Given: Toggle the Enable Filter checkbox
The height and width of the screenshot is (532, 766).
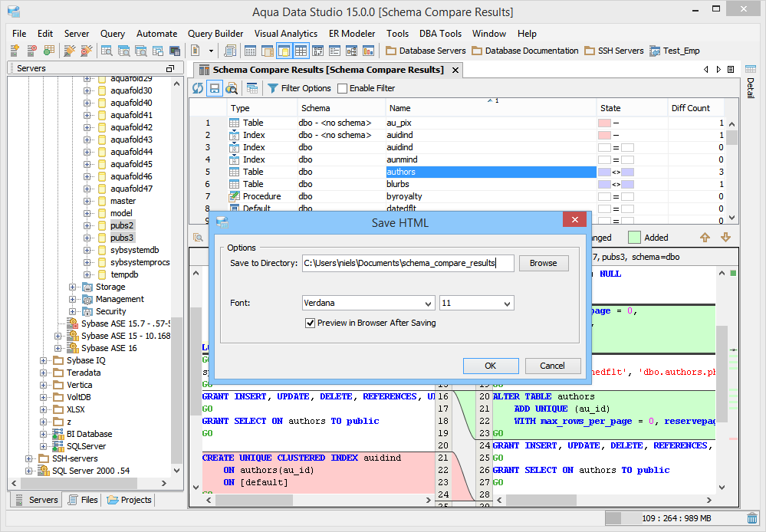Looking at the screenshot, I should pos(343,88).
